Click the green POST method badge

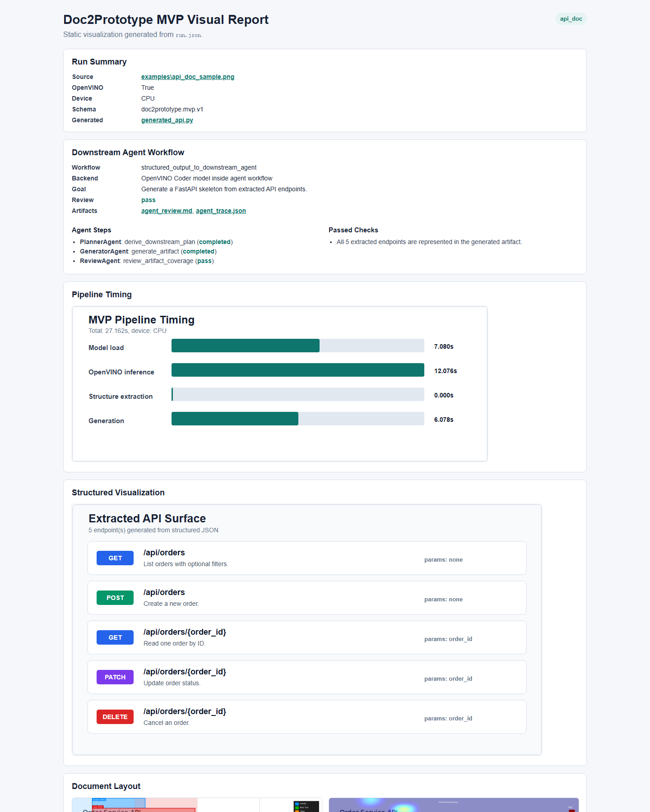pyautogui.click(x=115, y=598)
